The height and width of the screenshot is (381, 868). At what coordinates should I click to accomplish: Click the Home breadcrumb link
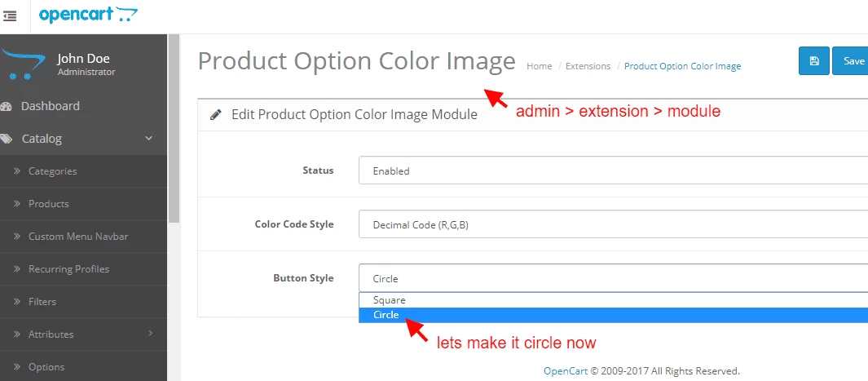point(540,66)
